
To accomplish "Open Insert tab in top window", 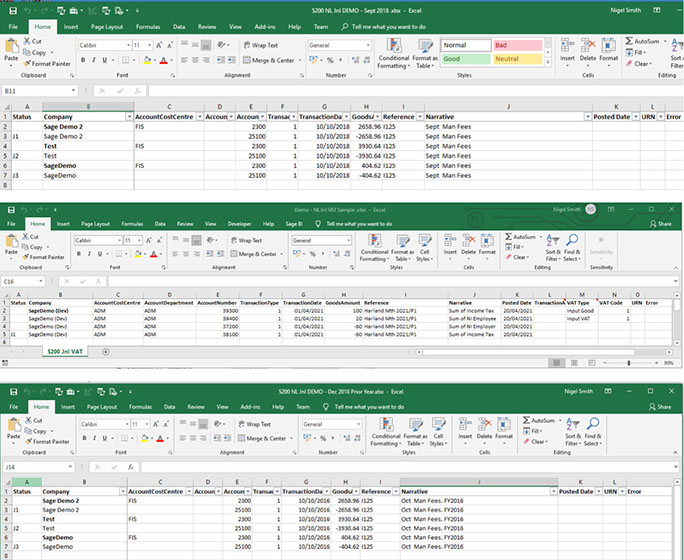I will pyautogui.click(x=71, y=27).
